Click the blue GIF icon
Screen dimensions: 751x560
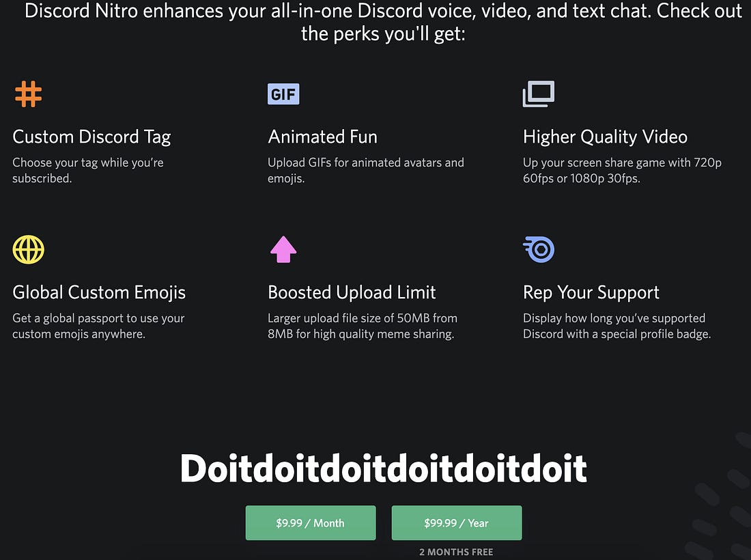(x=283, y=94)
